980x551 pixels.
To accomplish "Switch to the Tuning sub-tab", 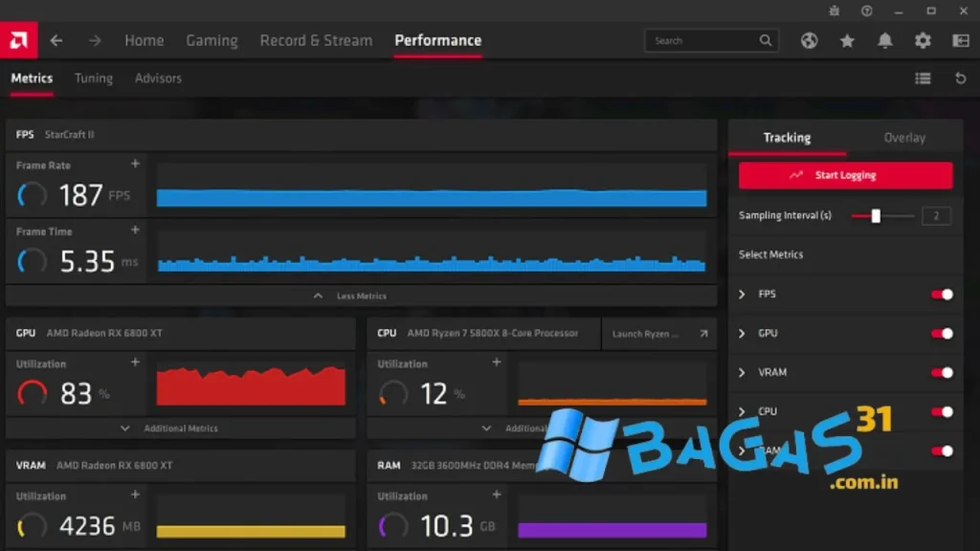I will coord(94,78).
